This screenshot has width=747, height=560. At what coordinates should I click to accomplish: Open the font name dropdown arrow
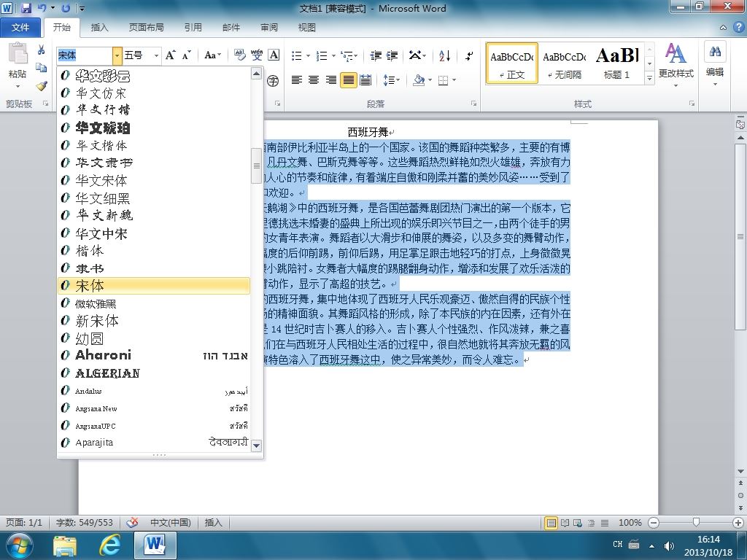tap(117, 55)
